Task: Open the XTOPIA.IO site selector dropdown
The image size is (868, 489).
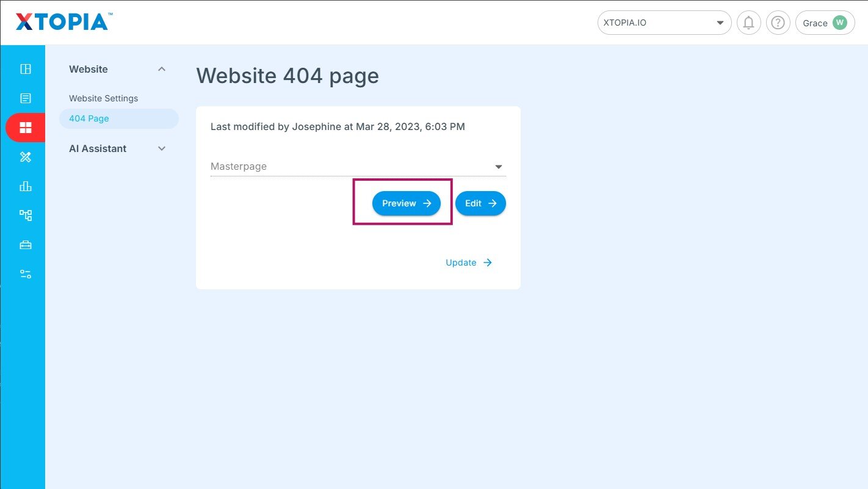Action: click(664, 23)
